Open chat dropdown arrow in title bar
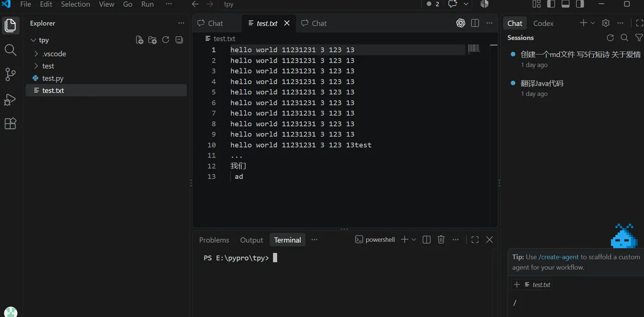This screenshot has height=317, width=644. point(466,4)
